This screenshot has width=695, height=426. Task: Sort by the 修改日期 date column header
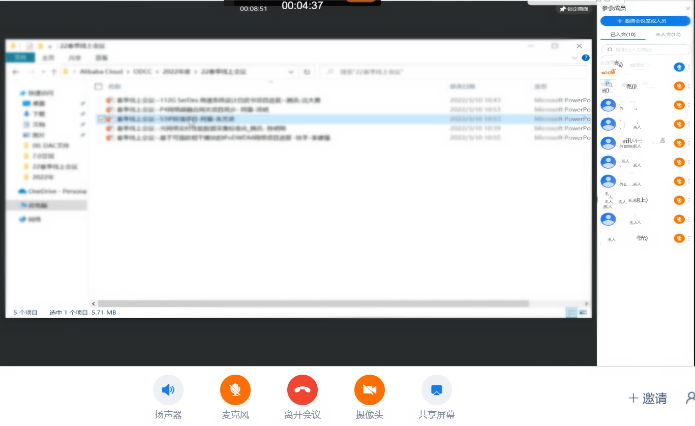pos(462,87)
